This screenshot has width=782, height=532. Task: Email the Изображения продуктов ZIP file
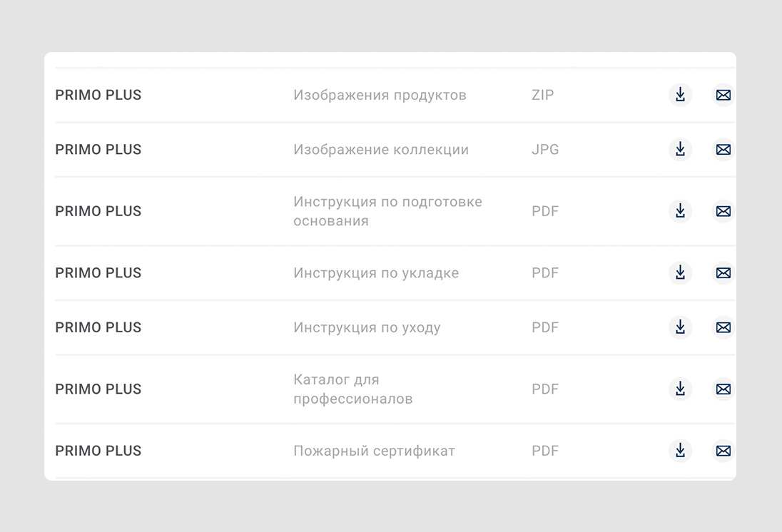(x=723, y=95)
